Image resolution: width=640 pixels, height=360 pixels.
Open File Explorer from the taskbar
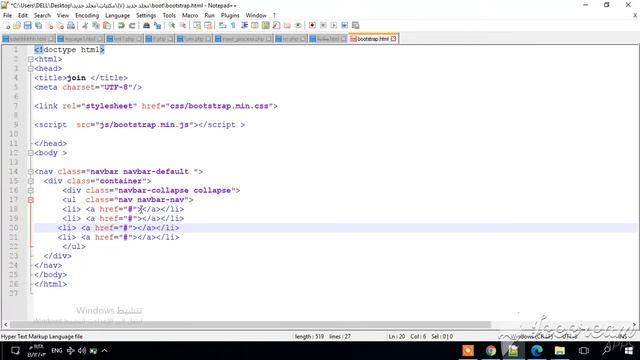click(x=560, y=351)
